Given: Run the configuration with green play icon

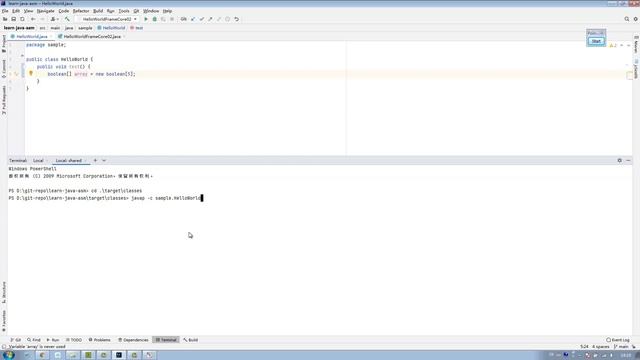Looking at the screenshot, I should (x=146, y=19).
